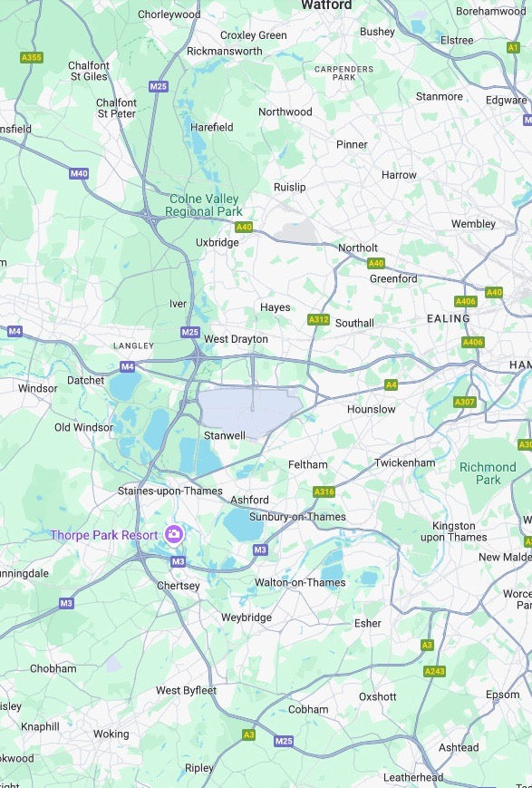Screen dimensions: 532x788
Task: Click the A312 road badge near Hayes
Action: pyautogui.click(x=318, y=319)
